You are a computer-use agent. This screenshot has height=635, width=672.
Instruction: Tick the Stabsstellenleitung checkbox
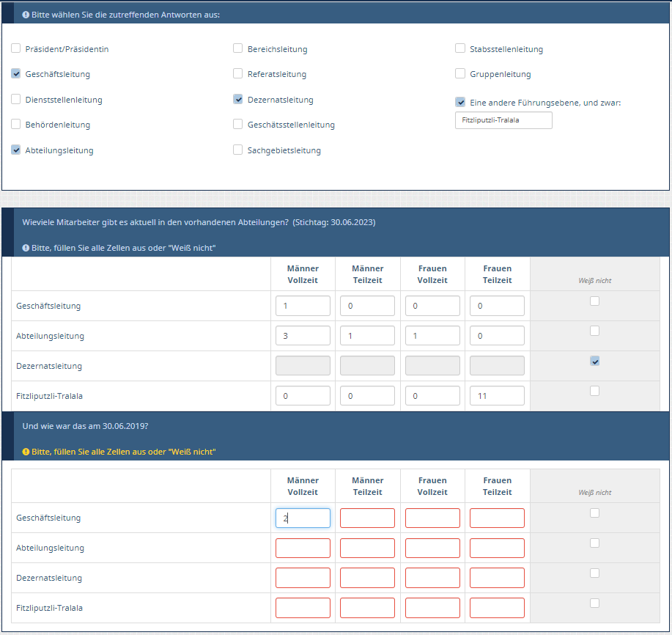pyautogui.click(x=460, y=48)
